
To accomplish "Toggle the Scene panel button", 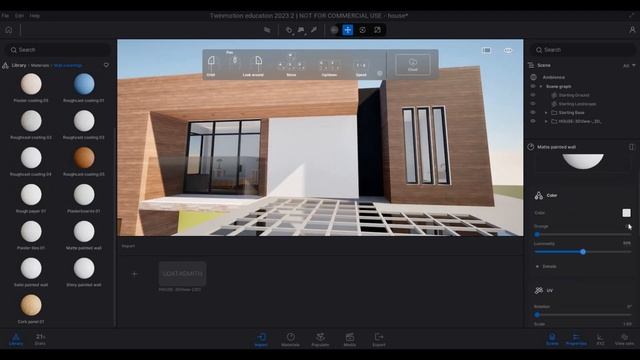I will (552, 339).
